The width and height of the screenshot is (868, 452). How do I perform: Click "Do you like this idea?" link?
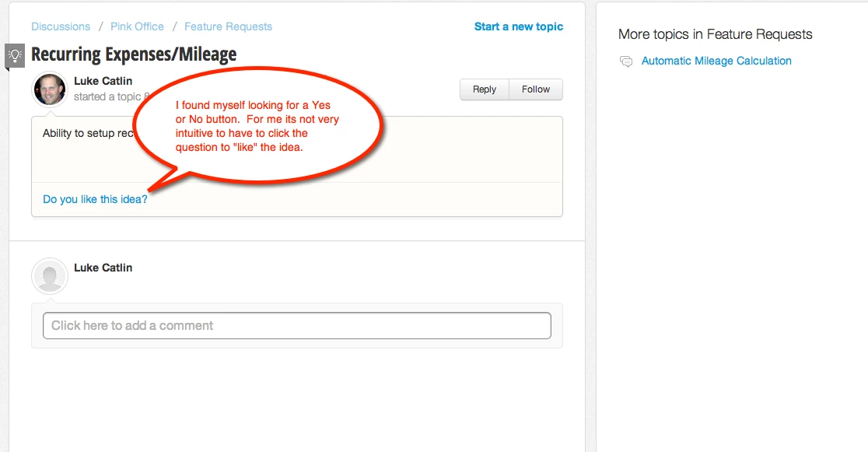tap(95, 199)
